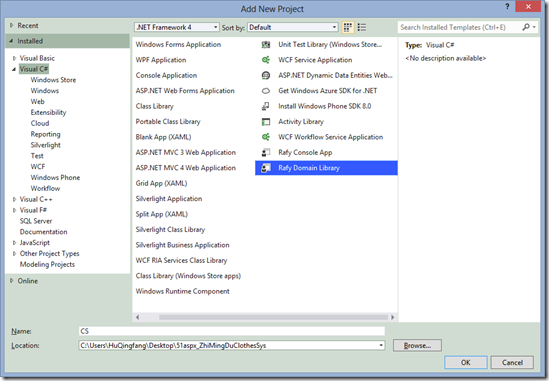Screen dimensions: 549x381
Task: Open the Location path dropdown arrow
Action: (x=381, y=345)
